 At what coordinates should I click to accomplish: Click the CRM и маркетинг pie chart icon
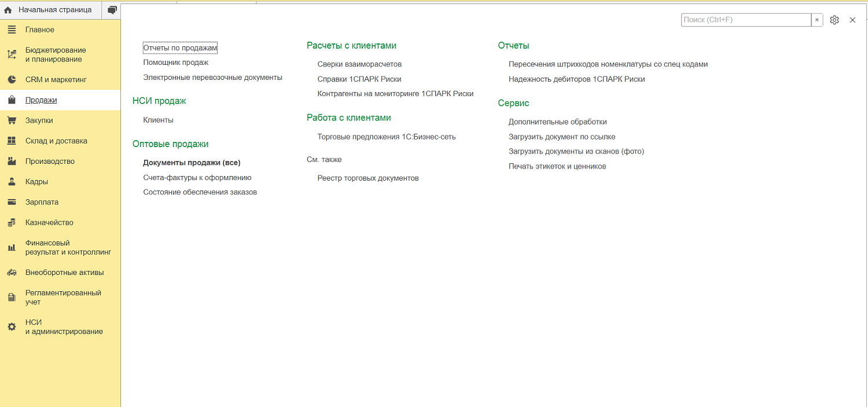coord(12,79)
